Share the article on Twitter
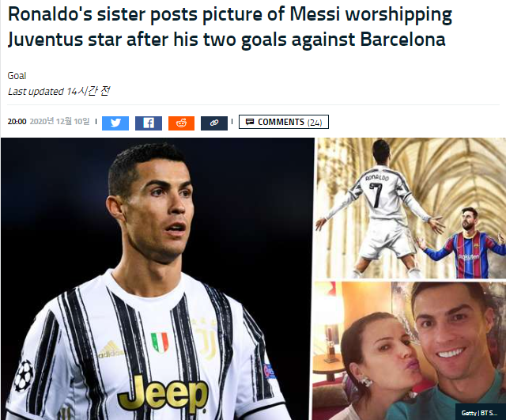This screenshot has height=420, width=506. point(115,123)
